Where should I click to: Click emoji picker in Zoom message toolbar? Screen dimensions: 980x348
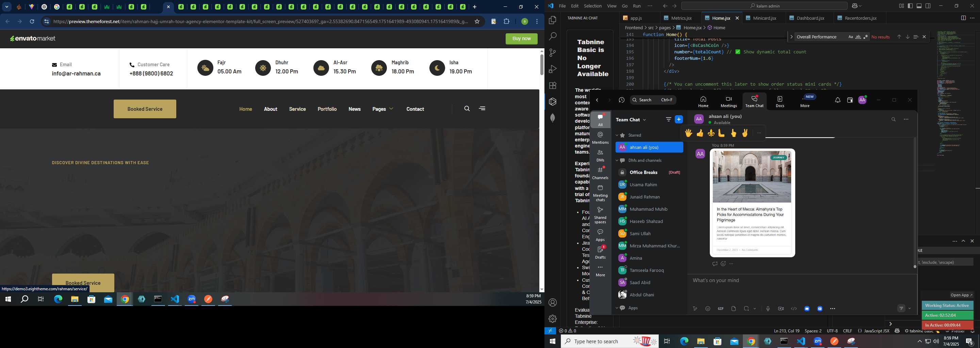[708, 309]
